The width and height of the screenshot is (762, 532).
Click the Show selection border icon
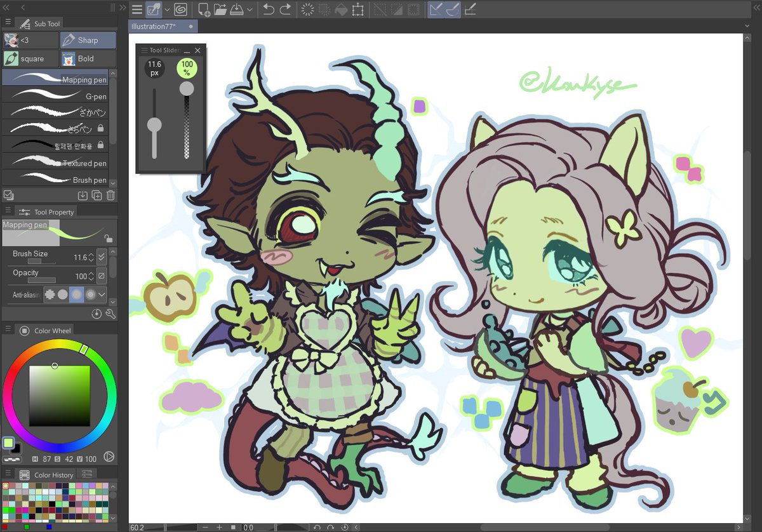tap(413, 10)
